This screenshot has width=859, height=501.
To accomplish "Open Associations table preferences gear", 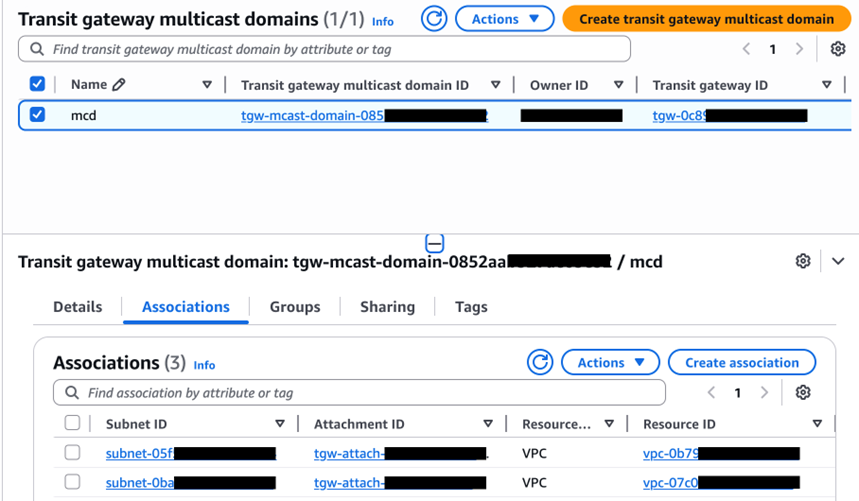I will click(x=803, y=393).
